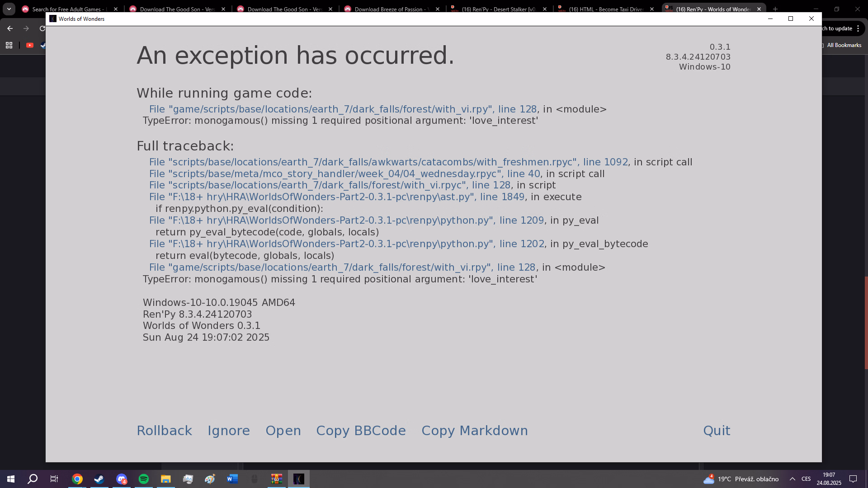Open File Explorer from taskbar
The width and height of the screenshot is (868, 488).
point(165,479)
